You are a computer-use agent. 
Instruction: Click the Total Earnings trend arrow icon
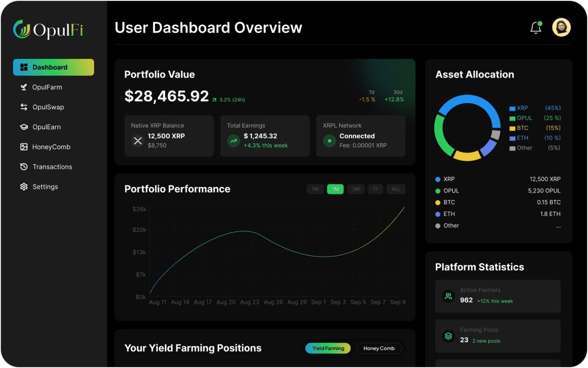pos(234,140)
